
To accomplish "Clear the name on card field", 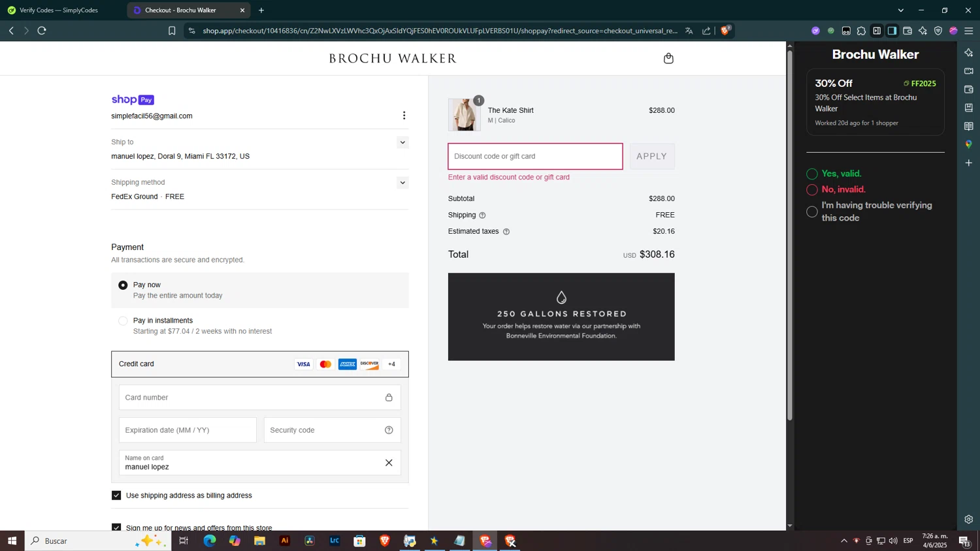I will pos(389,463).
